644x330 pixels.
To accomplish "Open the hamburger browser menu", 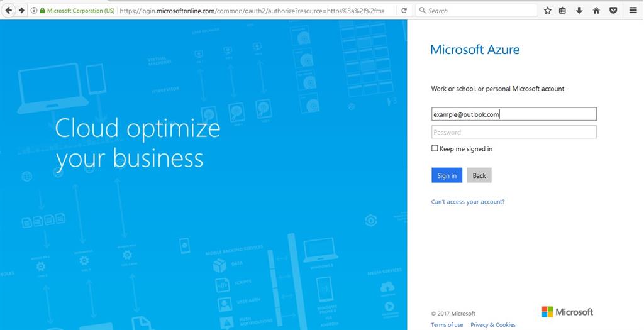I will pos(633,11).
